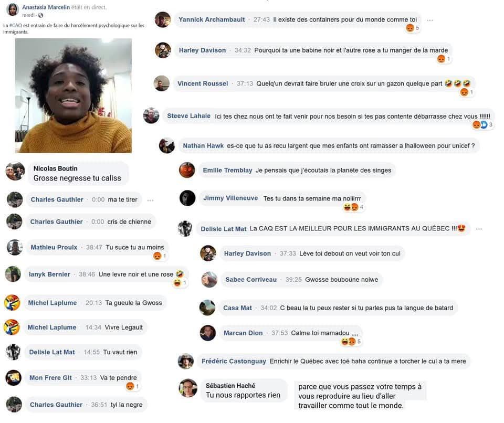Click Anastasia Marcelin's profile picture at top

12,9
